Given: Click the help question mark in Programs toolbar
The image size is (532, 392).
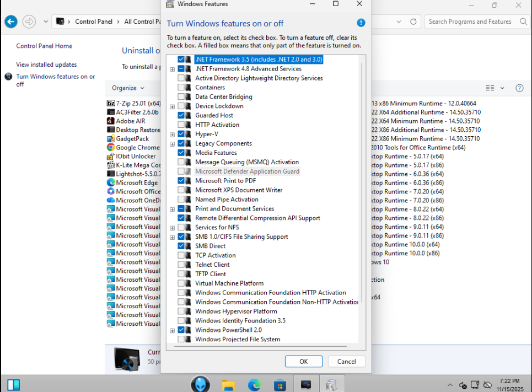Looking at the screenshot, I should click(x=519, y=88).
